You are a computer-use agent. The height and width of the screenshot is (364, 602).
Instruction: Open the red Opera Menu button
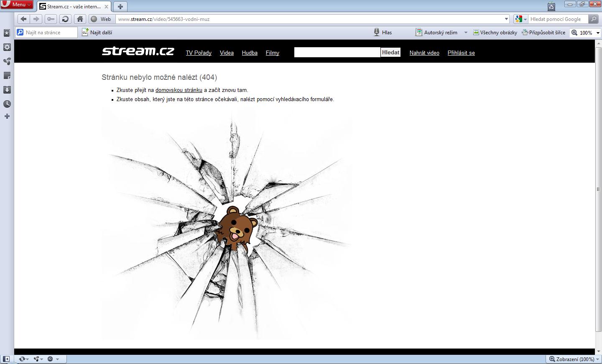[17, 5]
